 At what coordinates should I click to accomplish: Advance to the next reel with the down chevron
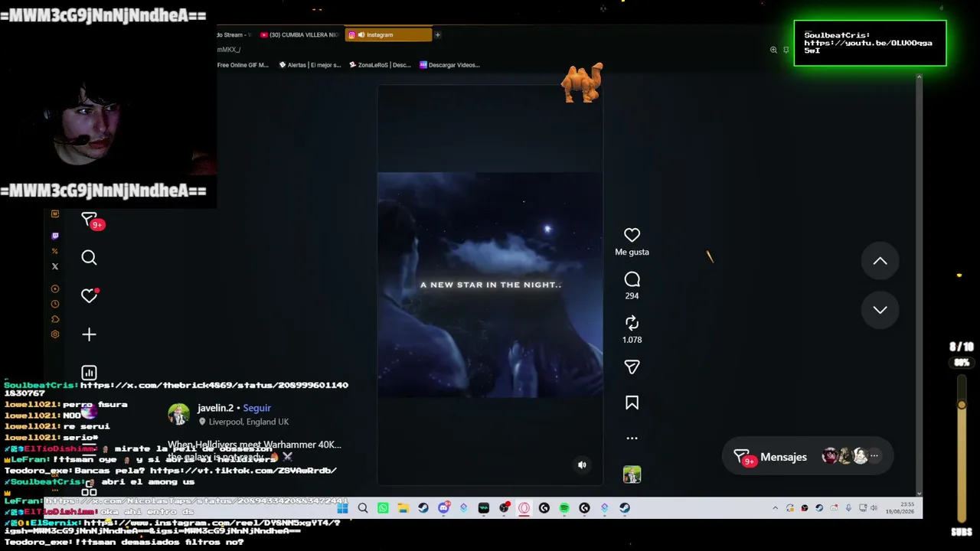coord(880,310)
